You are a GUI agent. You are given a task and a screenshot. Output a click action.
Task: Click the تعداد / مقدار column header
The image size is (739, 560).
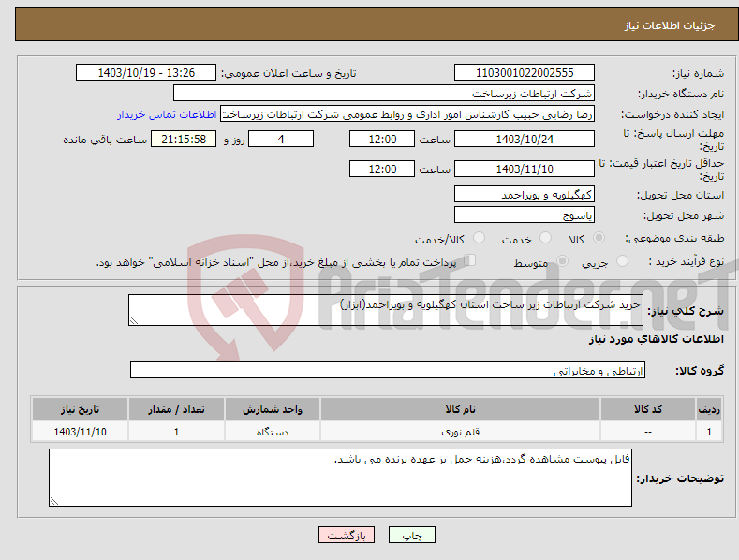click(x=176, y=409)
